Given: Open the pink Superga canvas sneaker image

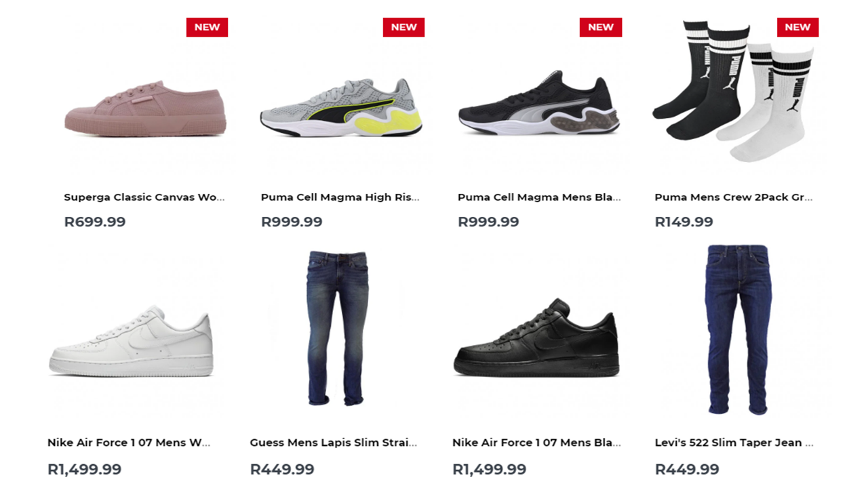Looking at the screenshot, I should 145,108.
